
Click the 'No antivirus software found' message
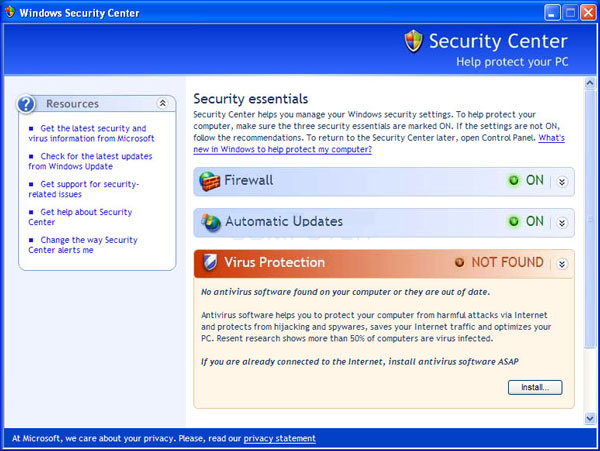click(x=346, y=292)
